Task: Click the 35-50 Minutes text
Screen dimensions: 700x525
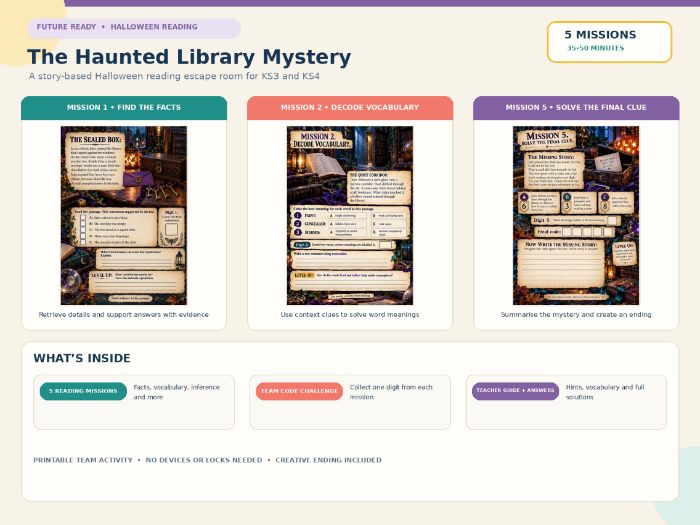Action: pos(596,48)
